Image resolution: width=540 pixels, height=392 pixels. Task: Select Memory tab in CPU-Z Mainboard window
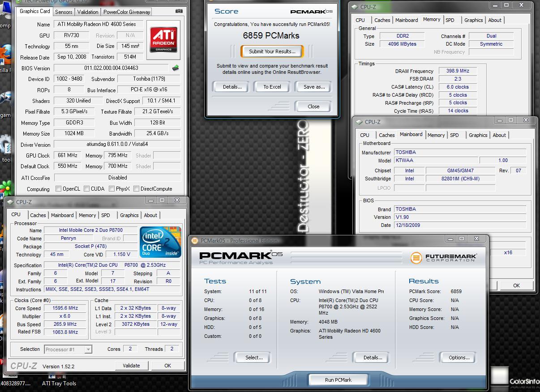(436, 135)
